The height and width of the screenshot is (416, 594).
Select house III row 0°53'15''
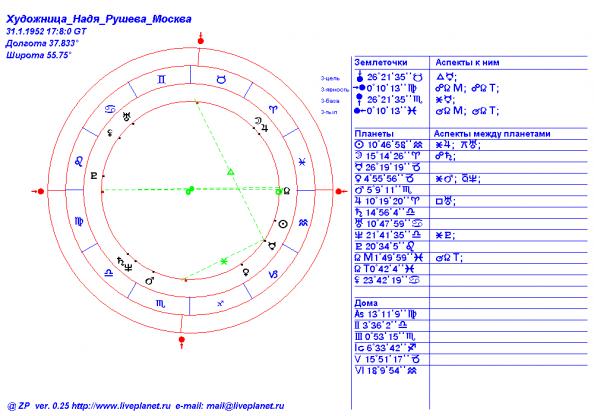click(x=385, y=337)
